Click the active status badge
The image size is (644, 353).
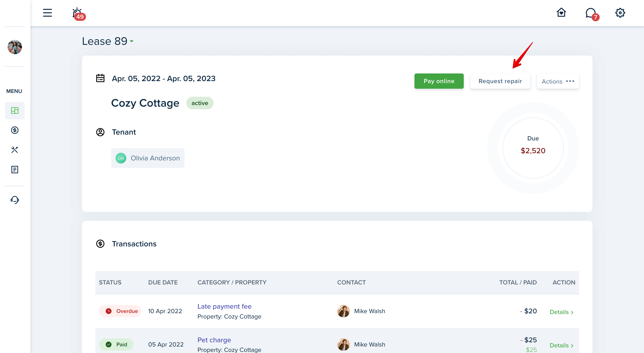tap(200, 103)
